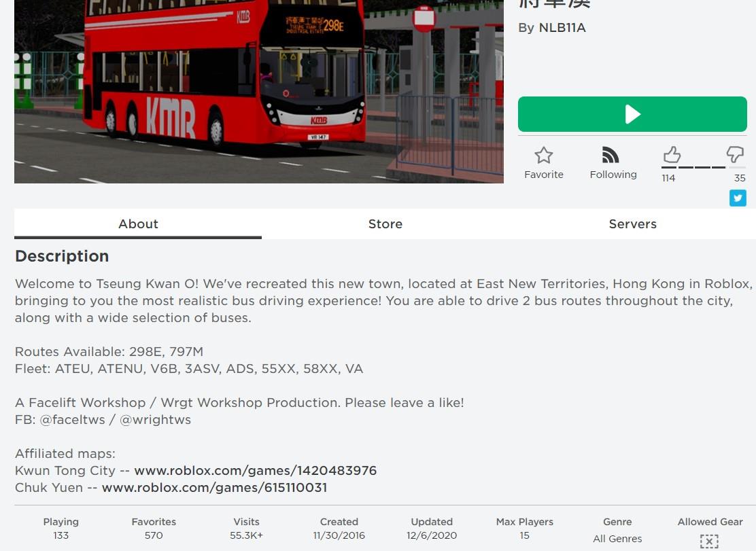
Task: Click the Favorite label under star
Action: pos(544,175)
